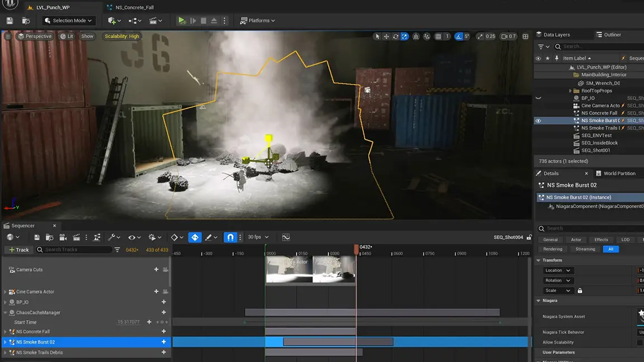Open the 30 fps frame rate dropdown
The width and height of the screenshot is (644, 362).
(258, 237)
